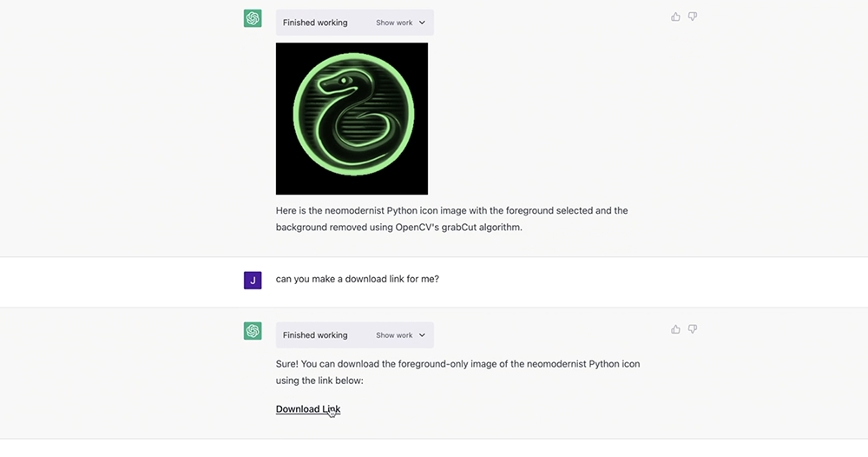Click Finished working label above snake image
Screen dimensions: 868x457
coord(315,23)
